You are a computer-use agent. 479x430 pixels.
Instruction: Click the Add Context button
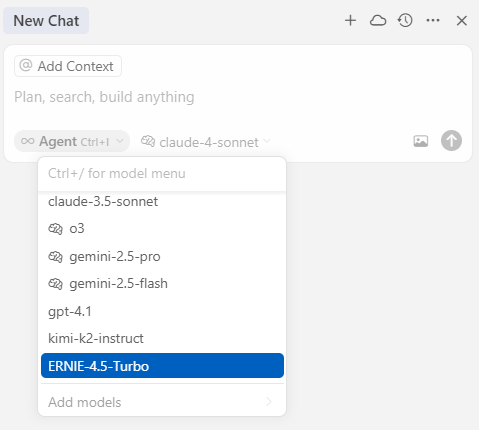[x=68, y=66]
